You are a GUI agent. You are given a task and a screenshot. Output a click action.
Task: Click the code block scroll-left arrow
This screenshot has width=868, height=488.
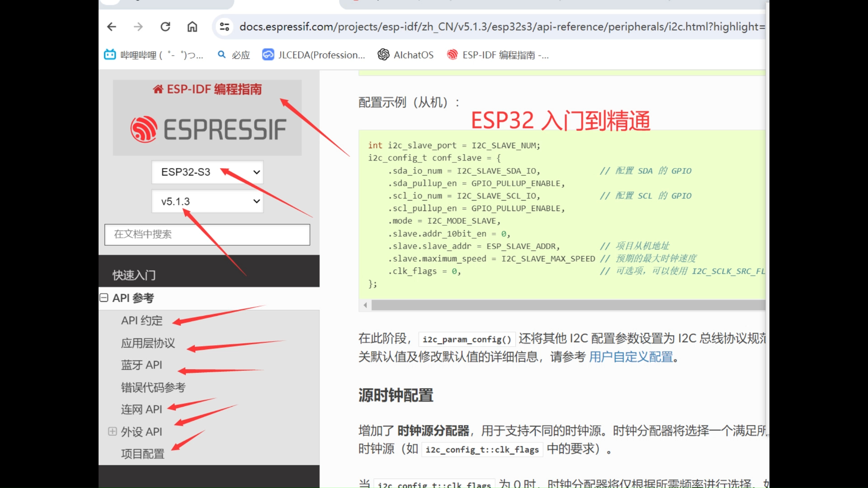click(365, 305)
